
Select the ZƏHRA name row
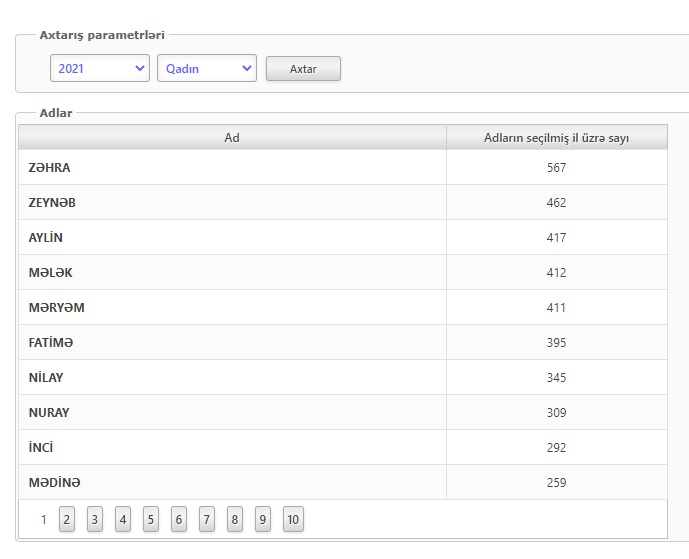(343, 167)
